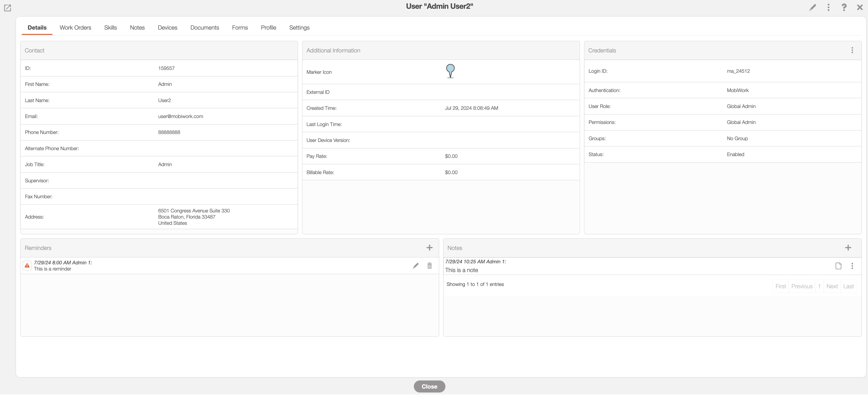Click the reminder warning alert icon
The image size is (868, 396).
point(27,266)
